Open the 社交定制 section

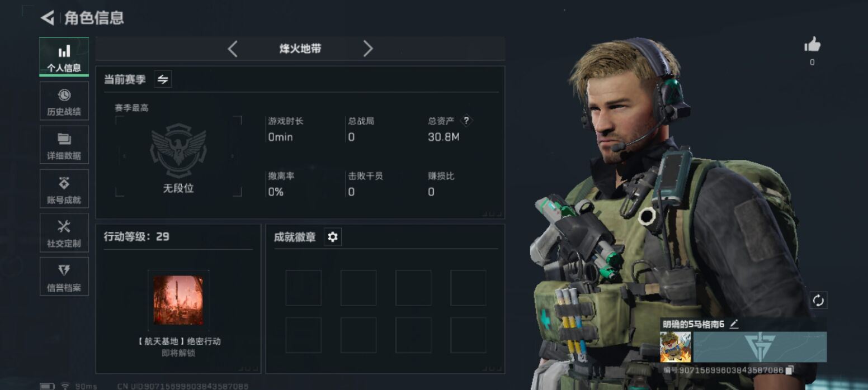(x=64, y=232)
